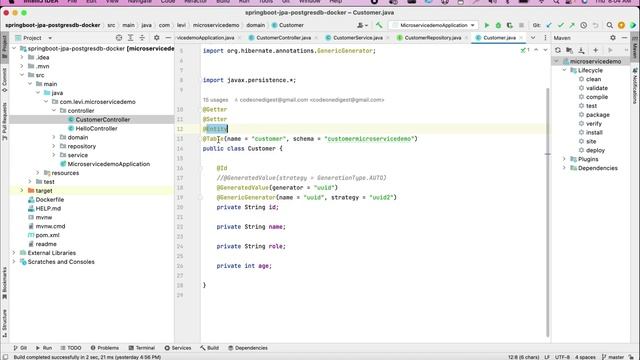This screenshot has width=640, height=360.
Task: Click 15 usages inlay hint
Action: pos(215,100)
